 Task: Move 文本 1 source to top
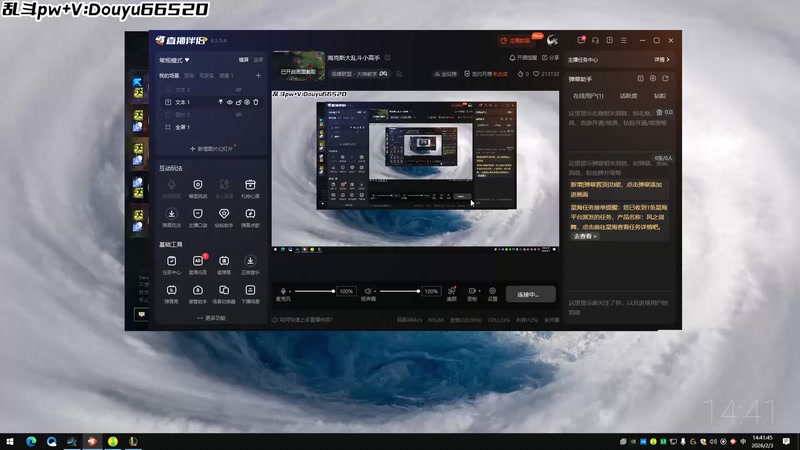[x=220, y=102]
